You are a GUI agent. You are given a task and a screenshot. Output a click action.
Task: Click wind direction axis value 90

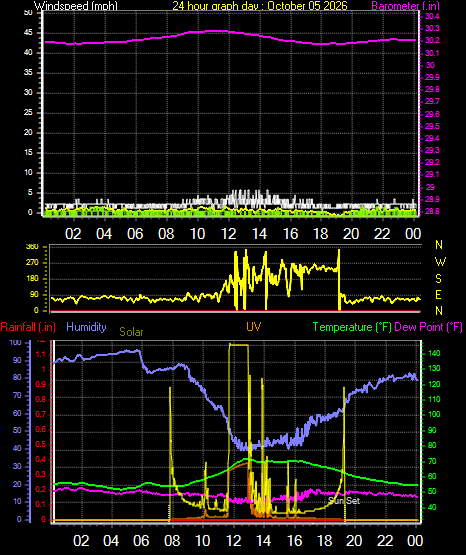(34, 294)
